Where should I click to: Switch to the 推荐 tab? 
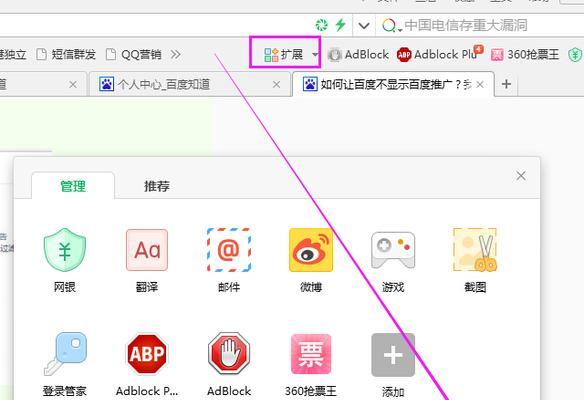157,186
